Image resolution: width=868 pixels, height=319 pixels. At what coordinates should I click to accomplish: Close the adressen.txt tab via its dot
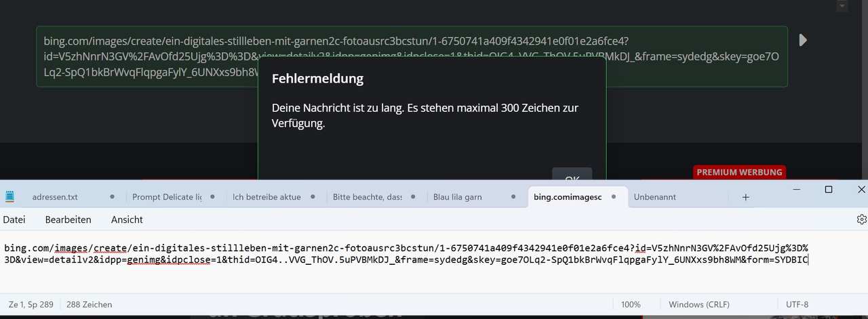point(112,197)
